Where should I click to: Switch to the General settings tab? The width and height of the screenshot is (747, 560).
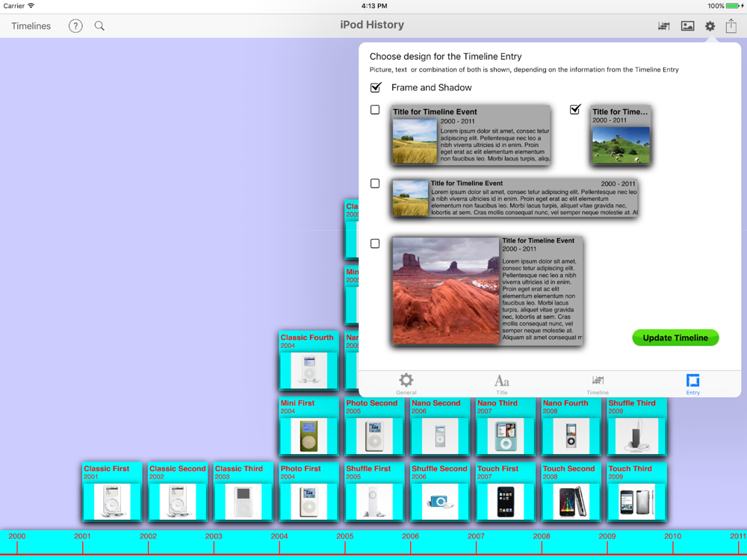click(x=406, y=384)
